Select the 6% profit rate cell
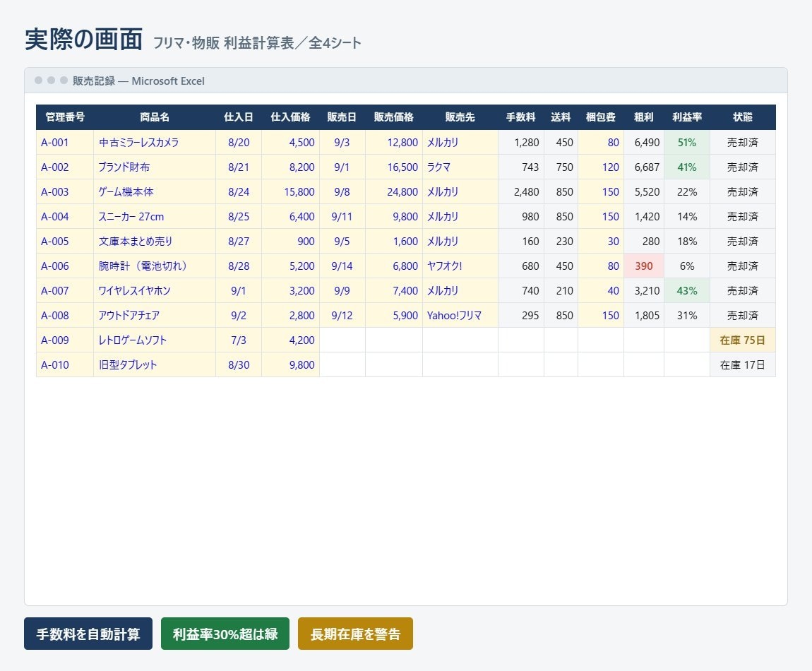 [687, 266]
